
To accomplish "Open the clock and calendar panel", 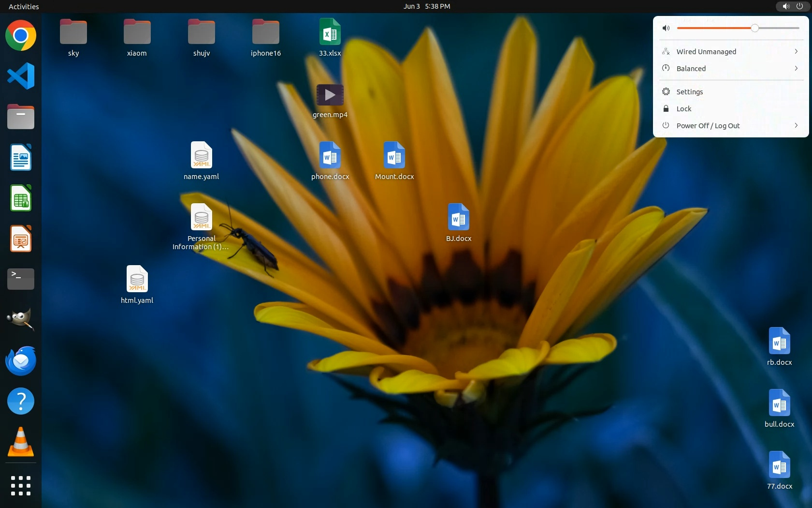I will click(427, 6).
